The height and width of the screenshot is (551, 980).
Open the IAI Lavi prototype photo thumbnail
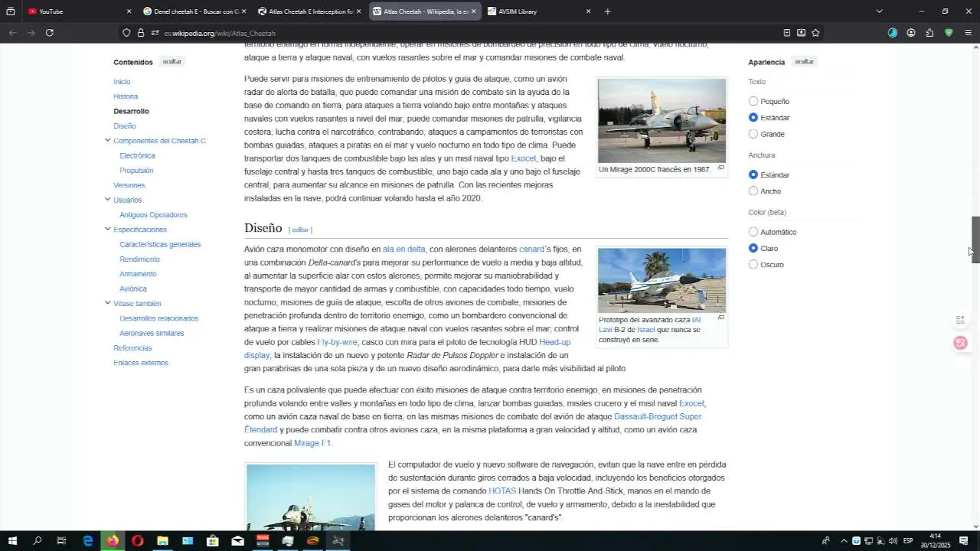tap(661, 280)
